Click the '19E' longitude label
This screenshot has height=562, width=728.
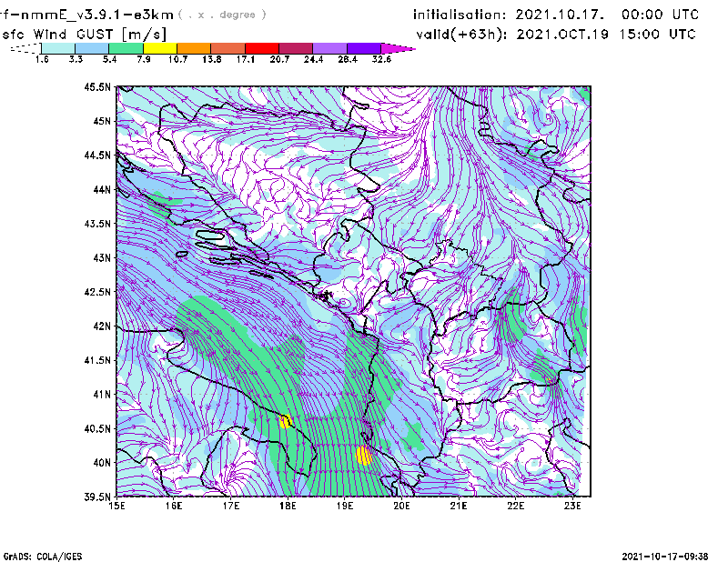[345, 506]
